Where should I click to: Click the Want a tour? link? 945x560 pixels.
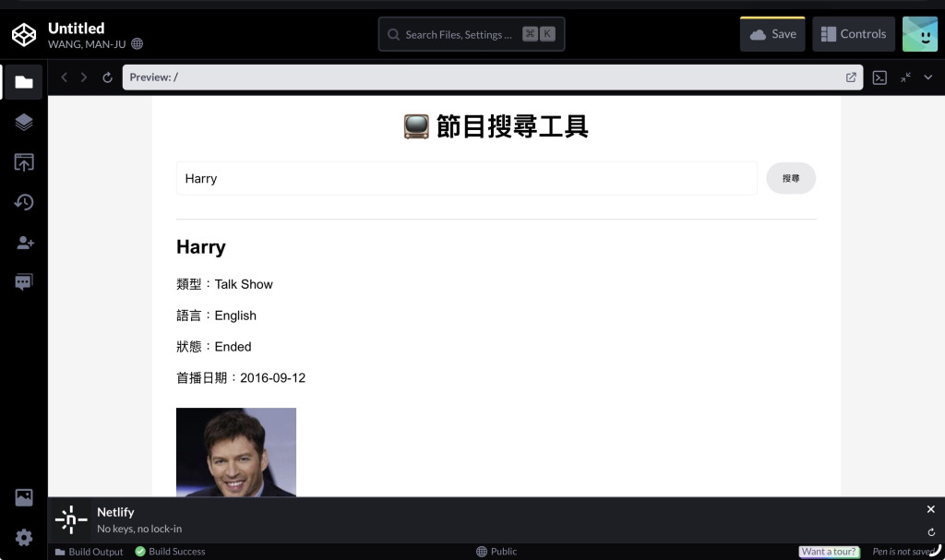829,552
